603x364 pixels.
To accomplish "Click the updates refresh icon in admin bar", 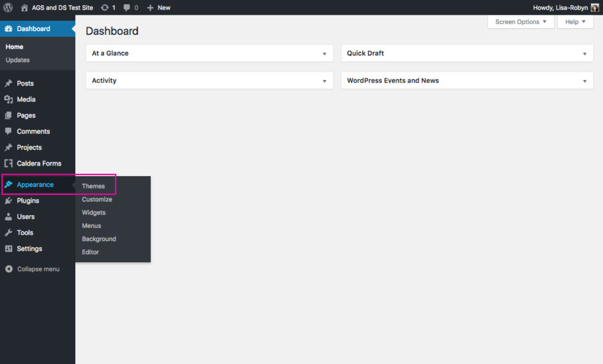I will click(105, 8).
